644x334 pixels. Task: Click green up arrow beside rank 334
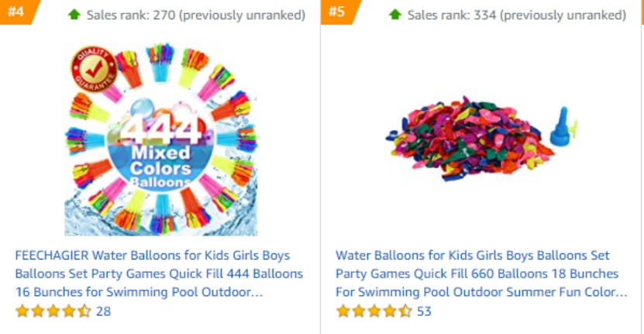(395, 15)
